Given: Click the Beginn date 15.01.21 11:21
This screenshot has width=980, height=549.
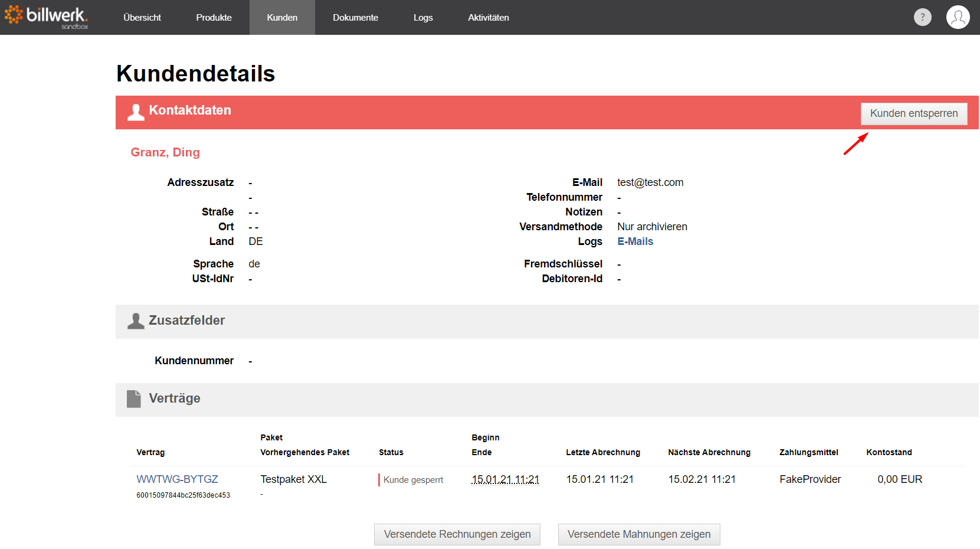Looking at the screenshot, I should click(x=505, y=479).
